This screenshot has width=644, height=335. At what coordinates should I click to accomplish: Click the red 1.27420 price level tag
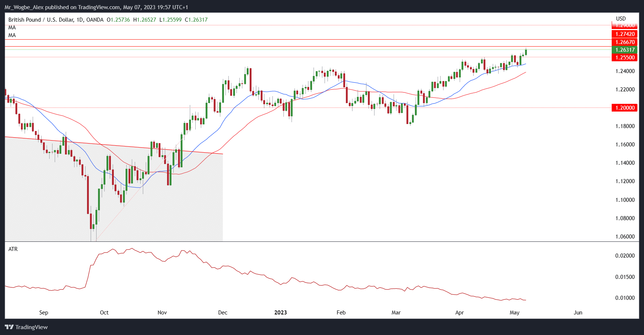coord(625,34)
